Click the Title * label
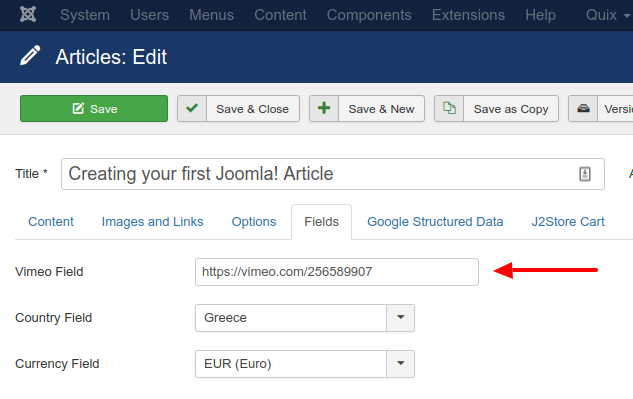 31,174
